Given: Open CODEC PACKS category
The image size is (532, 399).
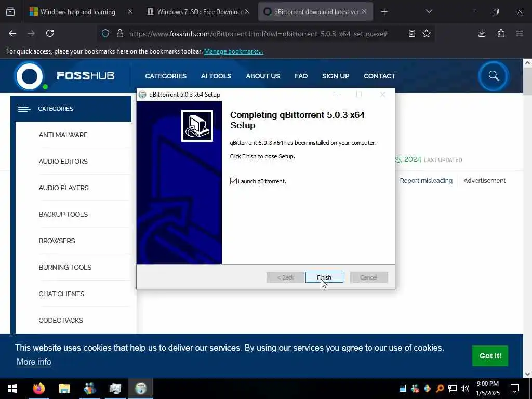Looking at the screenshot, I should [61, 320].
